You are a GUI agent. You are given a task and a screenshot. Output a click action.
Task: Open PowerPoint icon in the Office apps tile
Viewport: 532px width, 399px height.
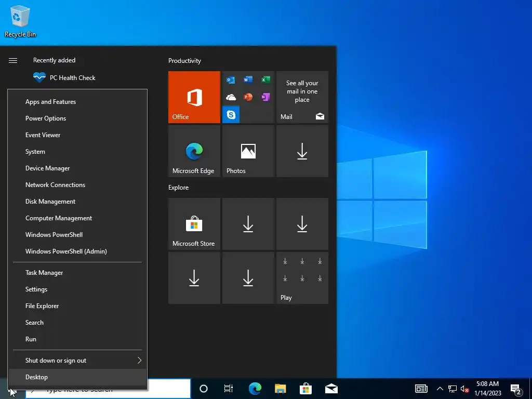(248, 97)
